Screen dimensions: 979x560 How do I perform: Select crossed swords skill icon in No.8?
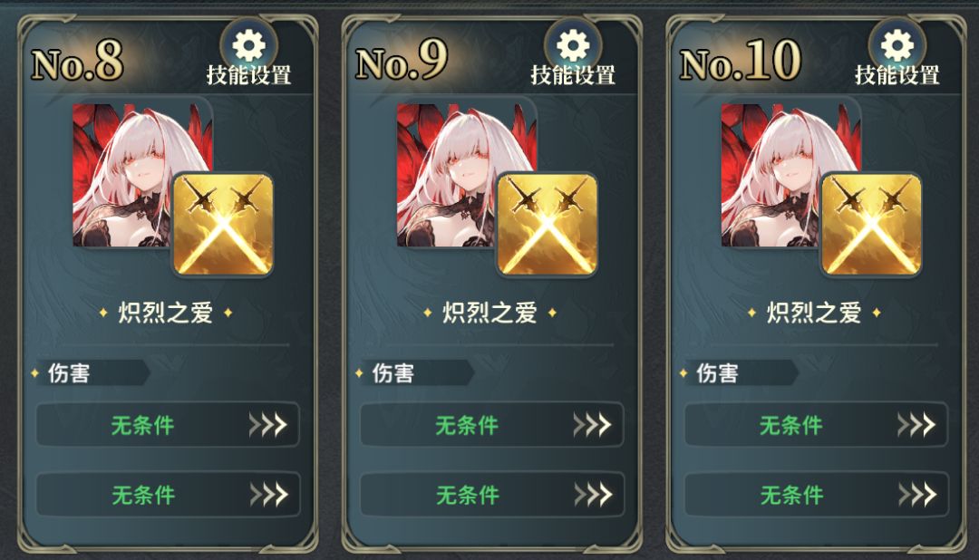click(x=223, y=225)
